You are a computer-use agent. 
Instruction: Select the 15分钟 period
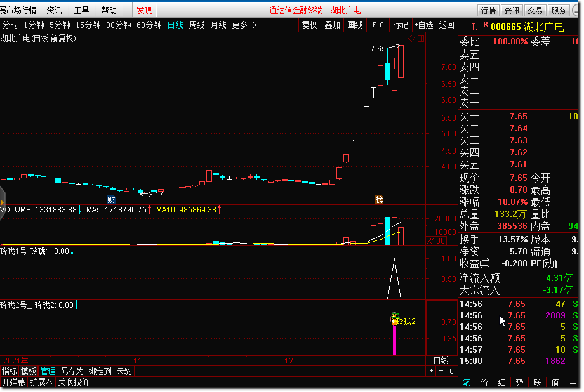(88, 25)
